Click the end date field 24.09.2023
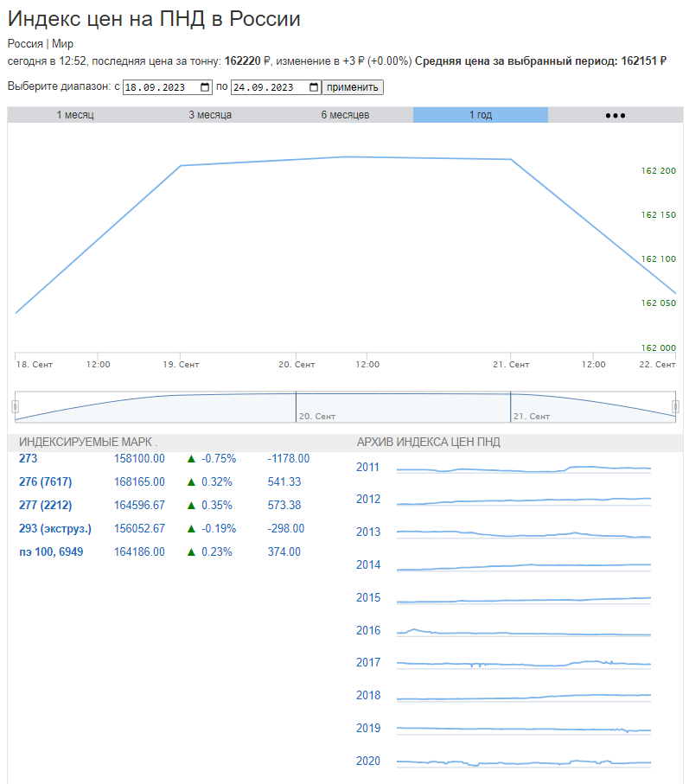Viewport: 689px width, 784px height. [276, 87]
